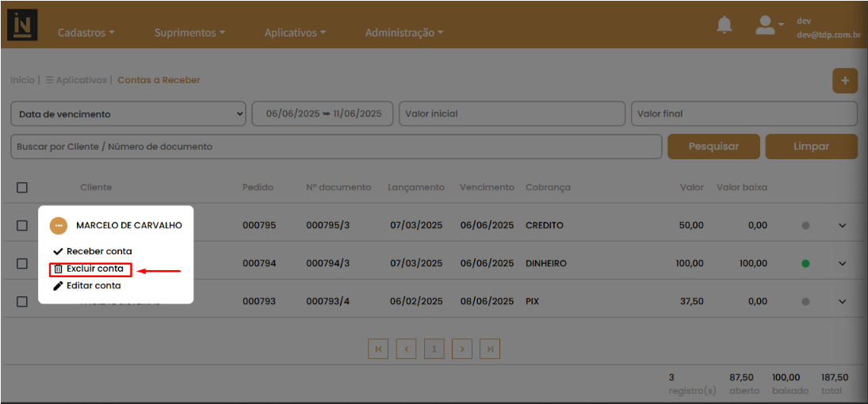Click the Cliente column header
Viewport: 868px width, 404px height.
click(x=96, y=188)
